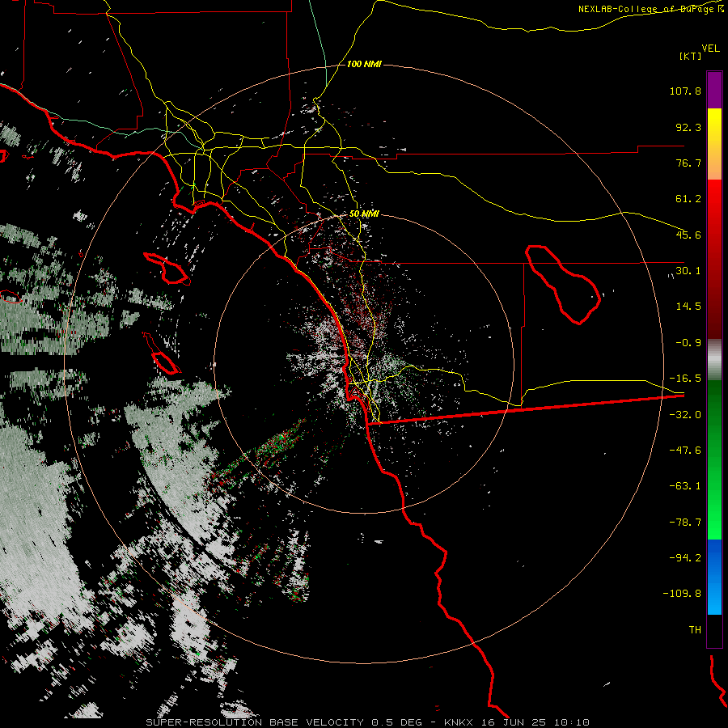This screenshot has width=728, height=728.
Task: Click the 92.3 velocity scale value
Action: click(x=688, y=127)
